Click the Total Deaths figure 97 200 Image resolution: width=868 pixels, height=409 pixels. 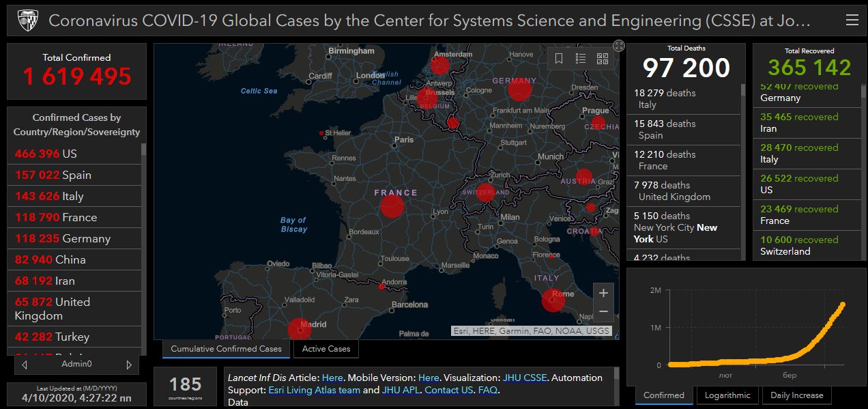[x=686, y=68]
